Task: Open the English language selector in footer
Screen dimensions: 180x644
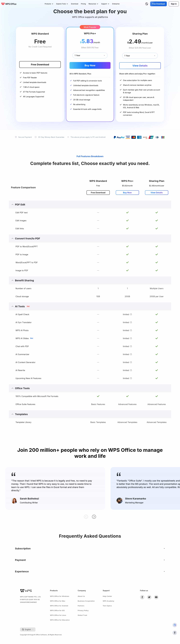Action: coord(27,630)
